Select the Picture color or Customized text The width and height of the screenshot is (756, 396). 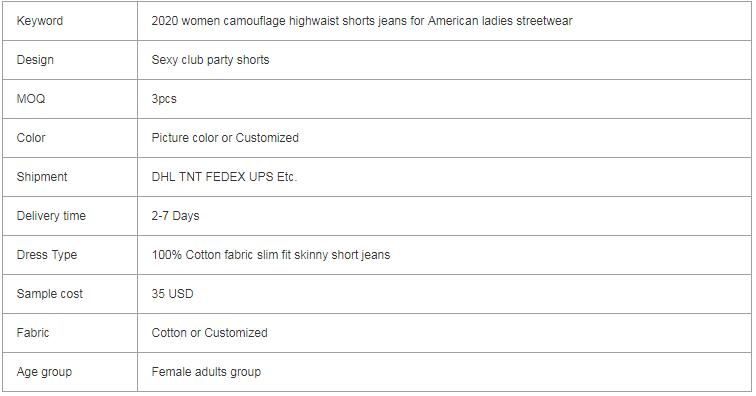tap(225, 137)
